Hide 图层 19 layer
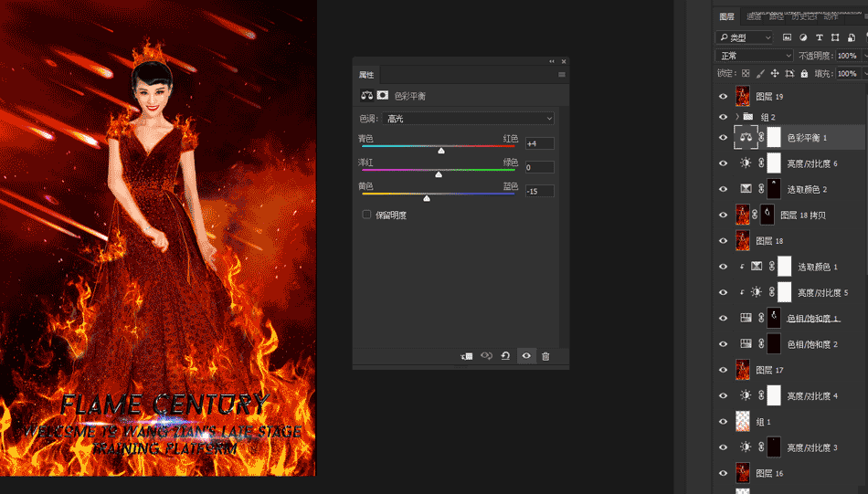Viewport: 868px width, 494px height. tap(723, 96)
